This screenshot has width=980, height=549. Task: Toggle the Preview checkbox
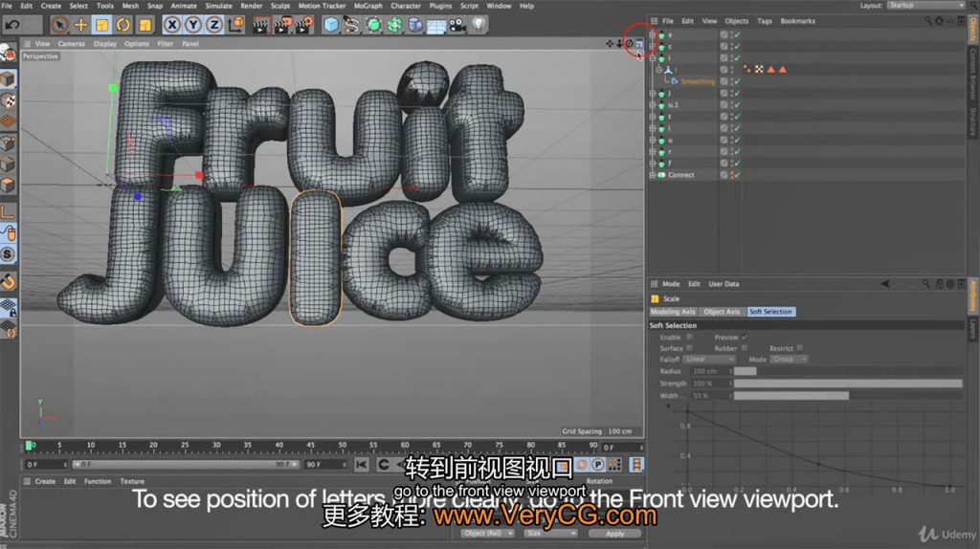[745, 337]
